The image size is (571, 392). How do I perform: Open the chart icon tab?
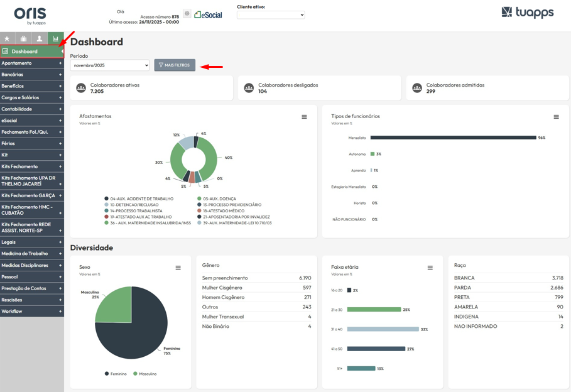[x=56, y=39]
